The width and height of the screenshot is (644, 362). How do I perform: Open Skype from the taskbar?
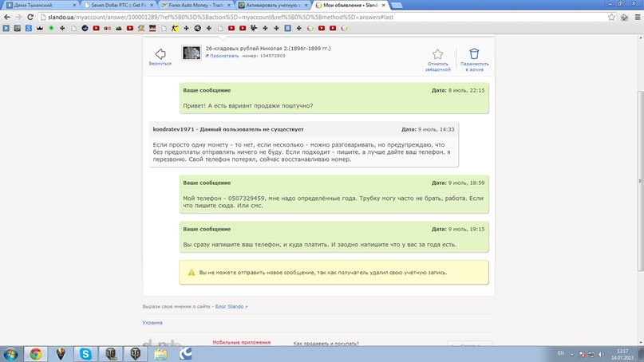85,353
